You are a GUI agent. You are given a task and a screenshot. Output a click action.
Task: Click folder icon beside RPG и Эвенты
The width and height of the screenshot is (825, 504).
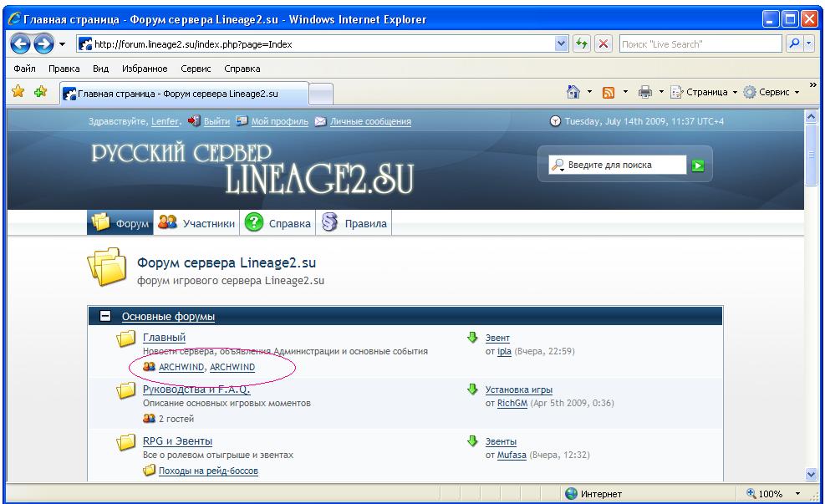tap(125, 442)
